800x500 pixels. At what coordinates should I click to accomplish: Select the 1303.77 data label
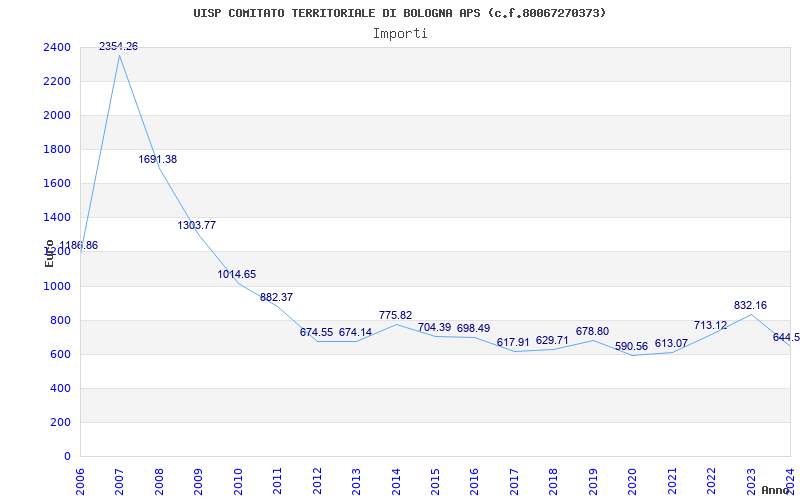pyautogui.click(x=197, y=225)
